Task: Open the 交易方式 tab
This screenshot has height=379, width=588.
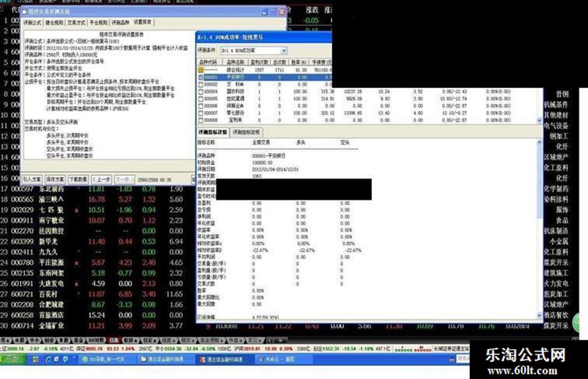Action: pos(77,22)
